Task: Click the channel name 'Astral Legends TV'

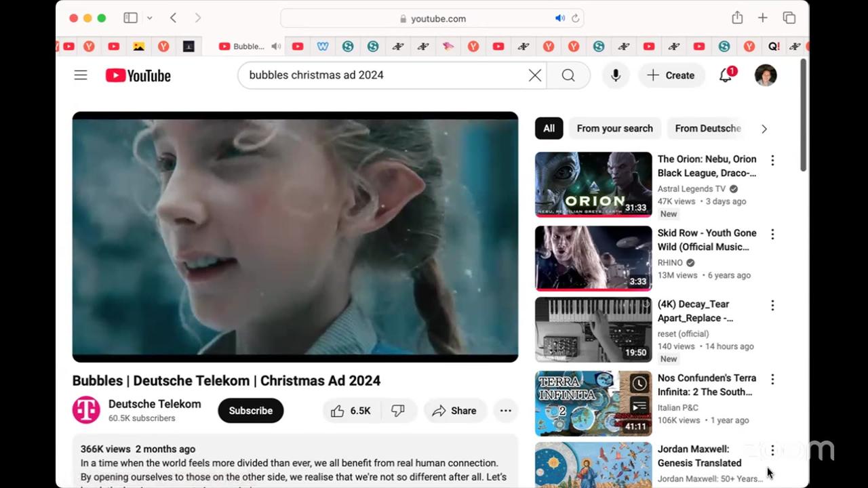Action: click(692, 189)
